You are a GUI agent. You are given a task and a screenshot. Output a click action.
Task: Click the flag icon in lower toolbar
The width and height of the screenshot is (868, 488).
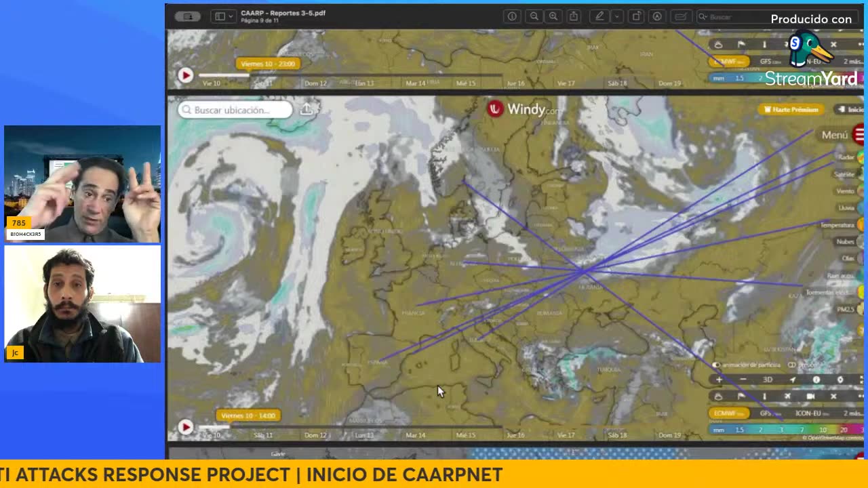[x=741, y=396]
